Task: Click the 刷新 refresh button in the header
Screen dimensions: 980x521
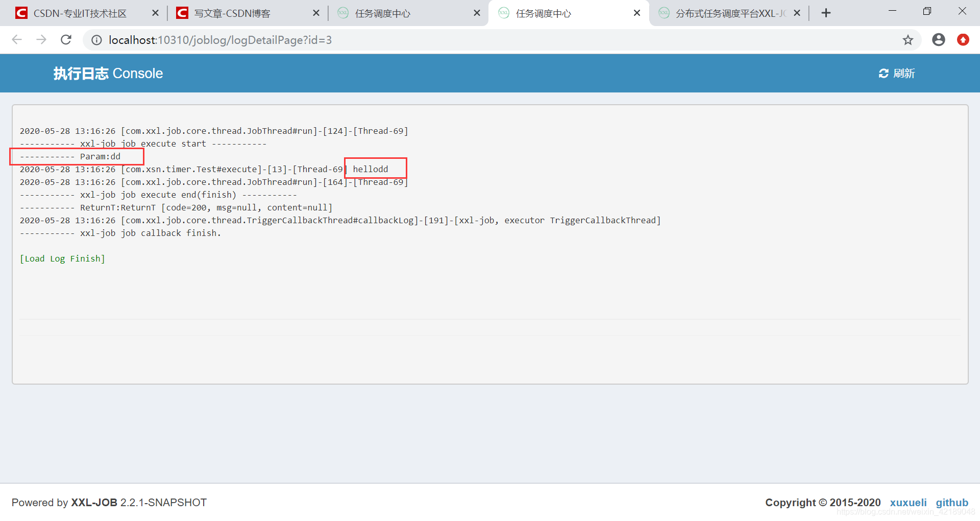Action: coord(896,74)
